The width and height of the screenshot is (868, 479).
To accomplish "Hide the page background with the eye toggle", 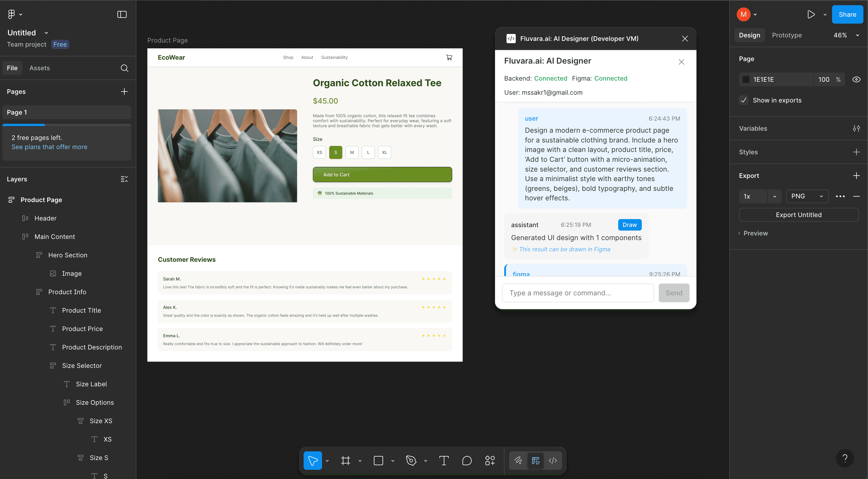I will [857, 79].
